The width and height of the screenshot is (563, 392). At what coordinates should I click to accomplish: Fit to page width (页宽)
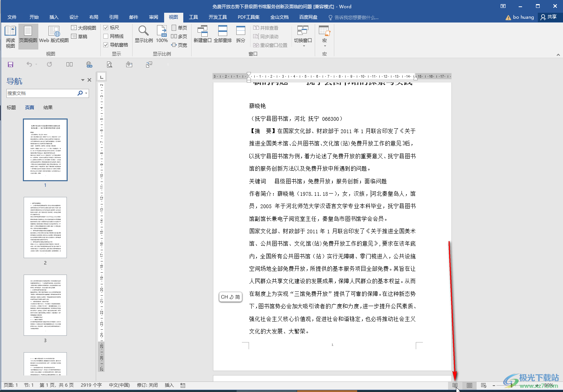click(x=179, y=45)
